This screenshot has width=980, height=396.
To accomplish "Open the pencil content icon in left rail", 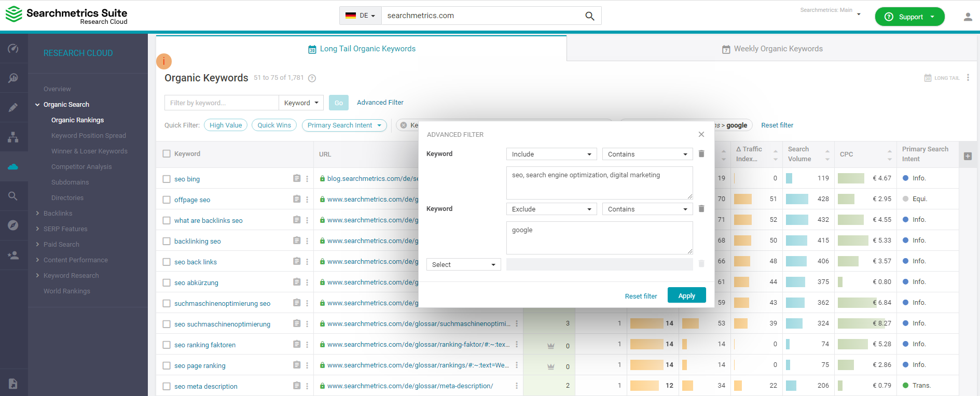I will (x=13, y=107).
